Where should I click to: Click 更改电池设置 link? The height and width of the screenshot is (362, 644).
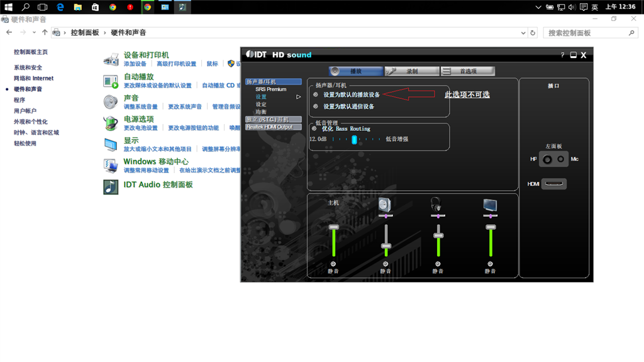tap(140, 128)
